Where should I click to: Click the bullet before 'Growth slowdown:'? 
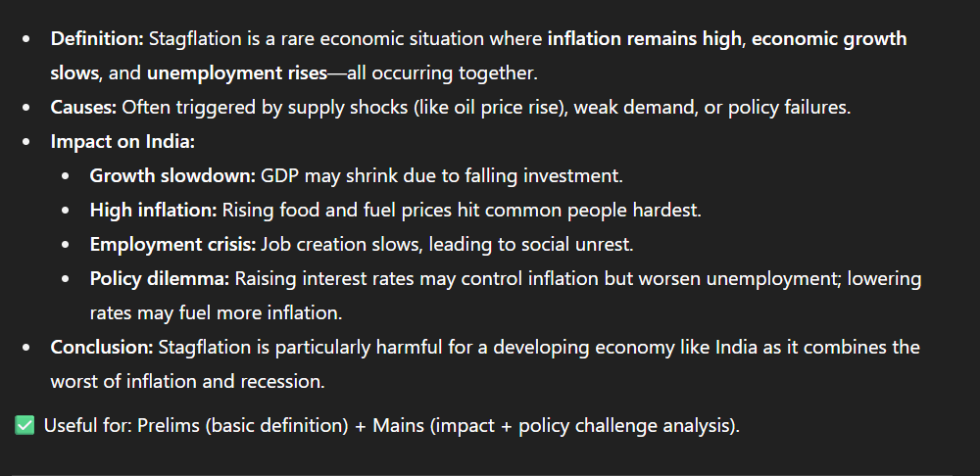point(66,176)
